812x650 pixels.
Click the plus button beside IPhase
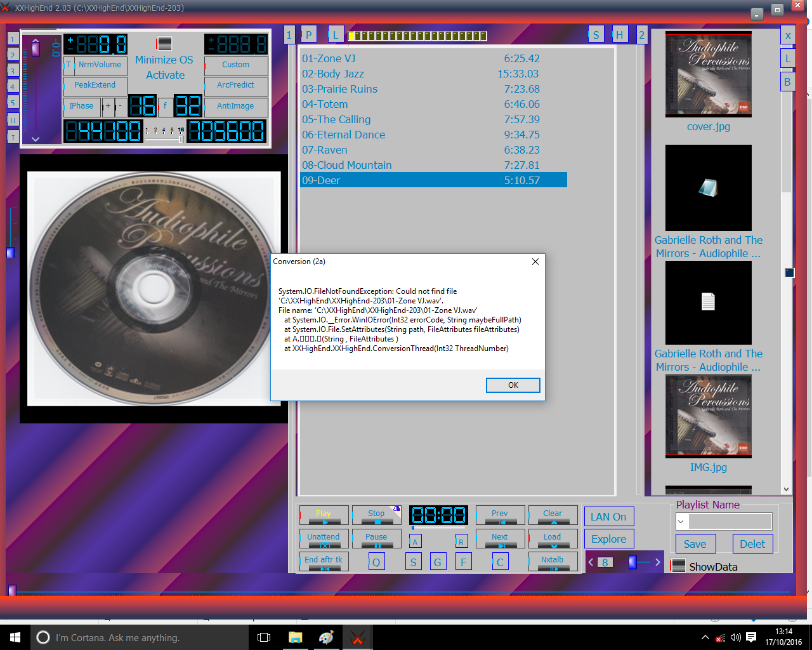point(108,106)
